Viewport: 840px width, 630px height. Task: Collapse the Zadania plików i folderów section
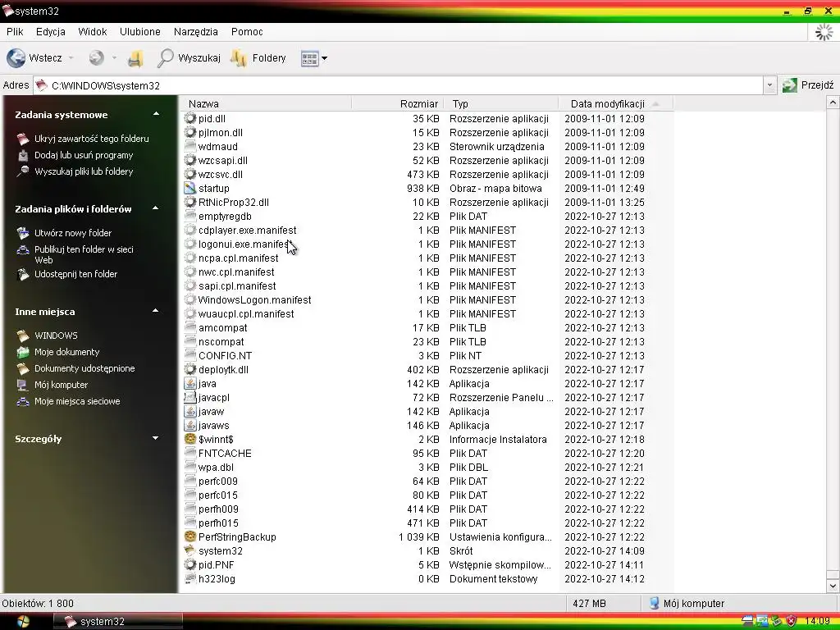(156, 208)
